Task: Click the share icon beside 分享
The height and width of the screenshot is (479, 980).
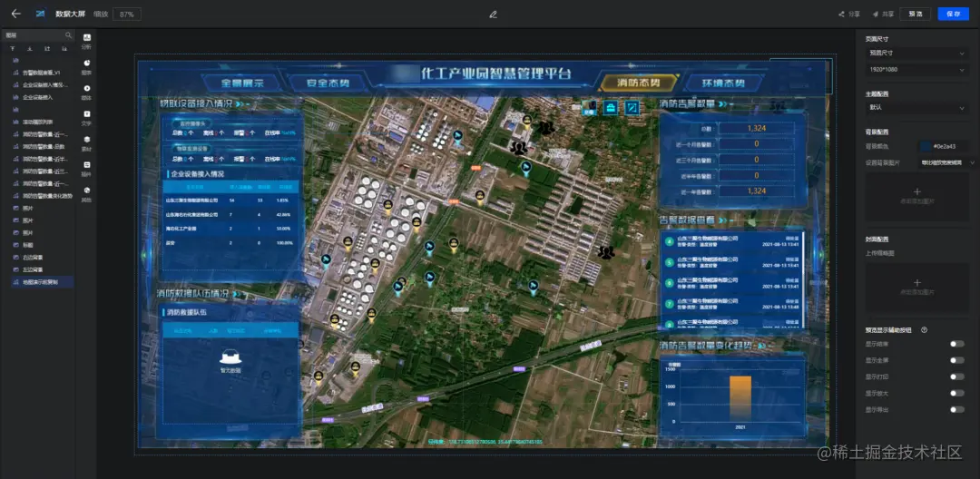Action: [x=842, y=14]
